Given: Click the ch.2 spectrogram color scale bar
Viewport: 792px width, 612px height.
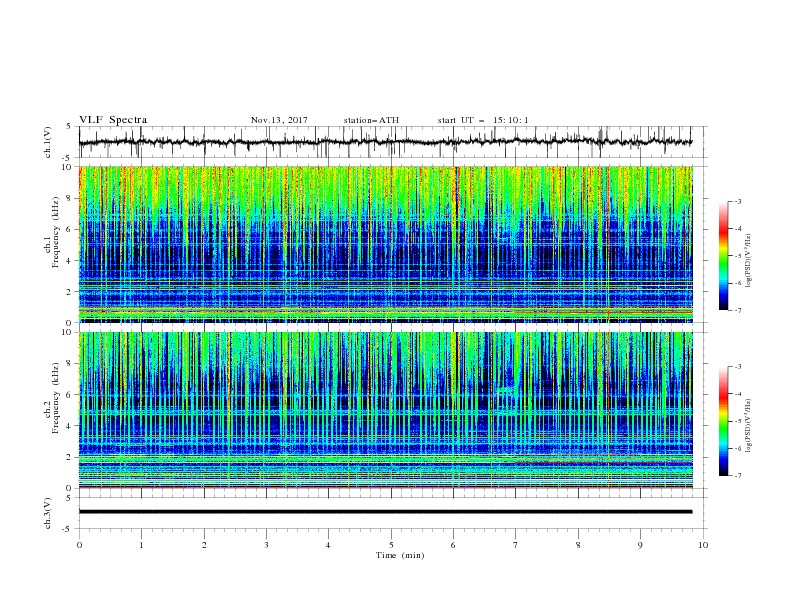Looking at the screenshot, I should [x=724, y=421].
